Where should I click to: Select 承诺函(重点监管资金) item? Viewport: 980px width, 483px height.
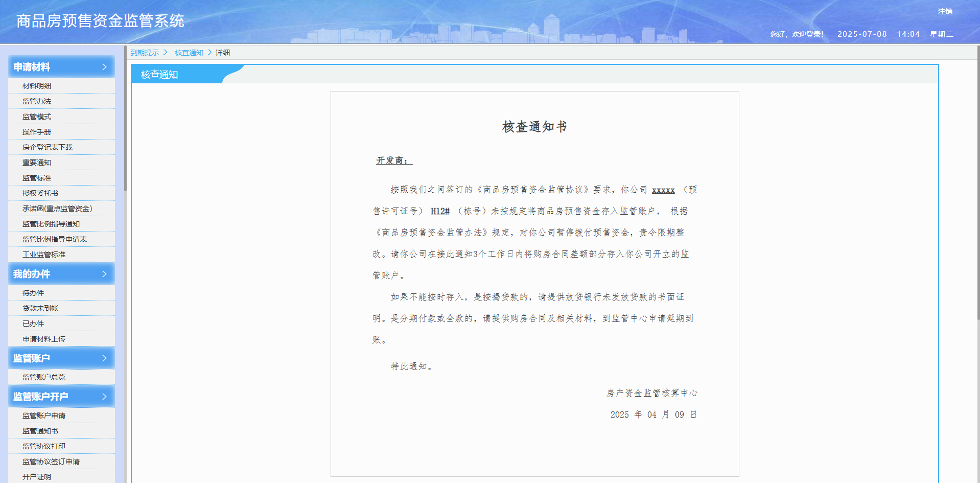(x=57, y=209)
